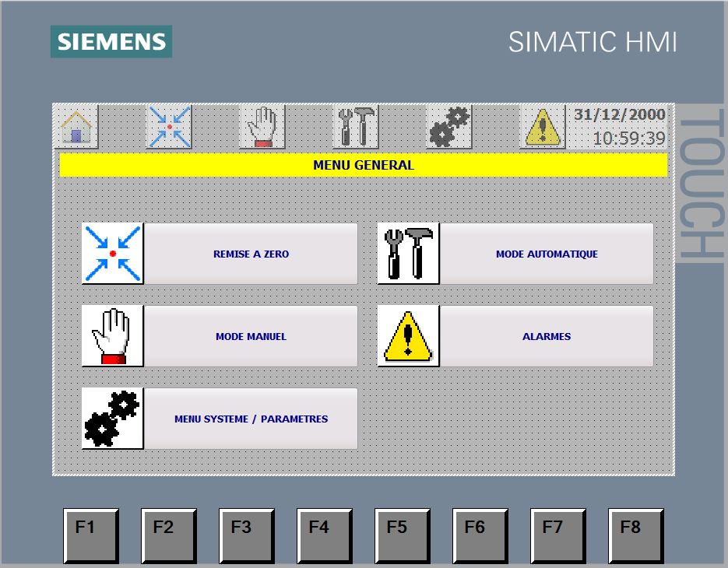The width and height of the screenshot is (728, 568).
Task: Hit the F3 function key
Action: click(x=247, y=535)
